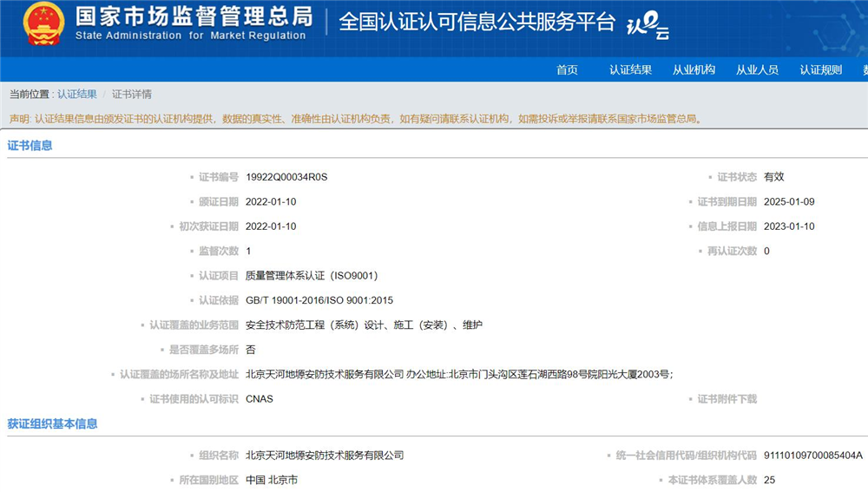The image size is (868, 492).
Task: Click the national emblem logo
Action: (x=43, y=23)
